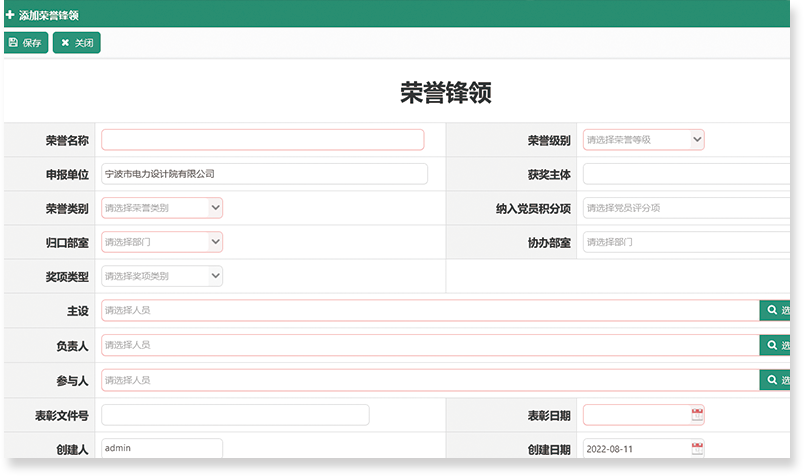Click the plus icon beside 添加荣誉锋领
The width and height of the screenshot is (804, 476).
click(10, 15)
